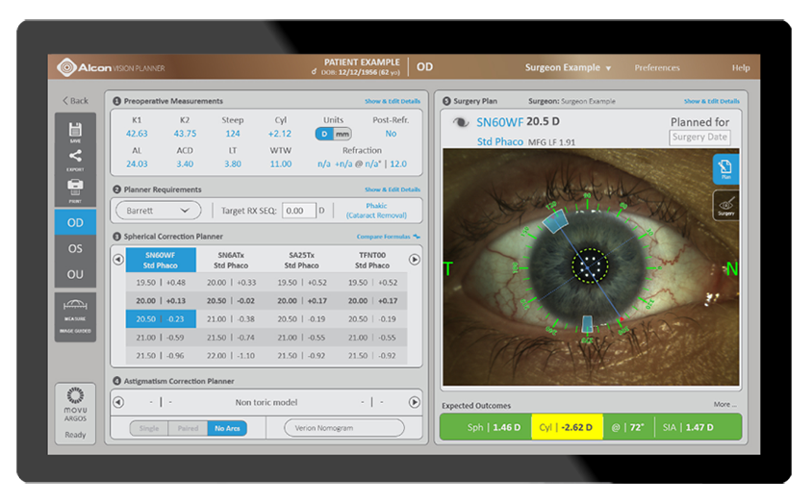This screenshot has width=812, height=504.
Task: Click the eye image pupil center
Action: (590, 266)
